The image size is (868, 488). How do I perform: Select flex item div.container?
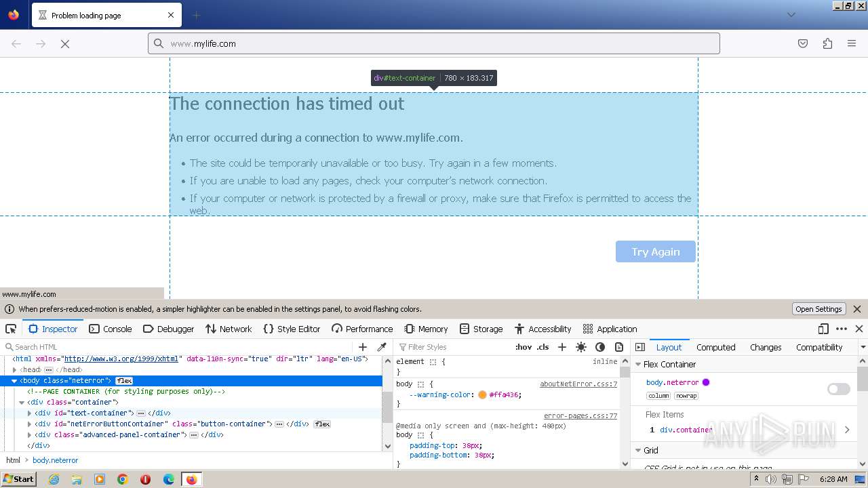[686, 430]
